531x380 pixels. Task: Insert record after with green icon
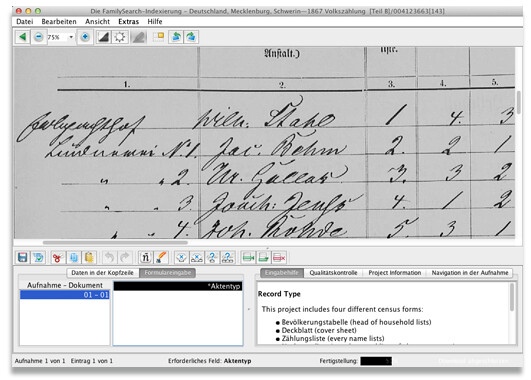pyautogui.click(x=263, y=258)
